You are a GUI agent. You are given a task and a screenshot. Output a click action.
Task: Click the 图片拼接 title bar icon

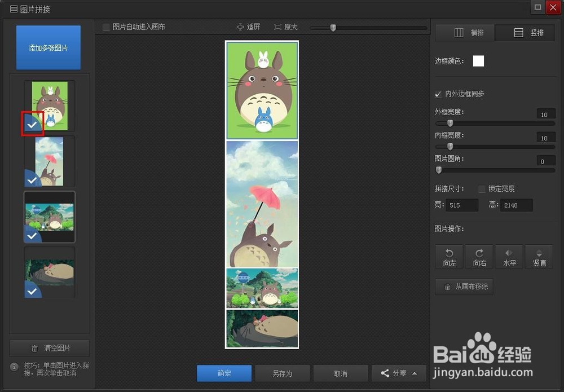[14, 8]
